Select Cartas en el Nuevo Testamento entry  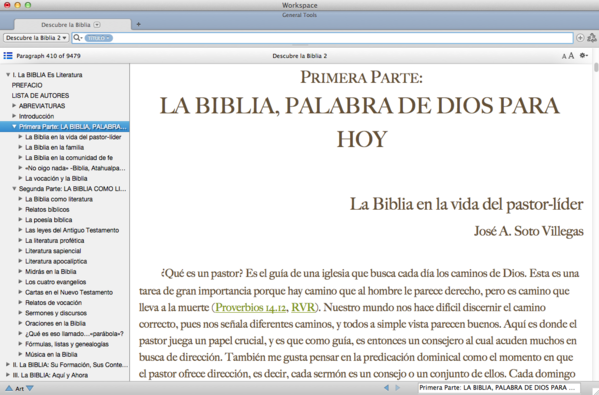[69, 292]
